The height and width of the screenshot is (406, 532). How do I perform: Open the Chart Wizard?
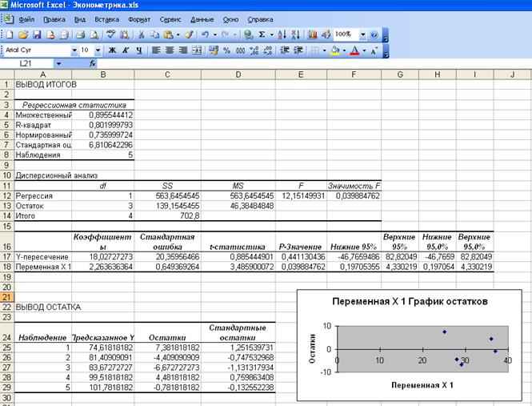[311, 35]
